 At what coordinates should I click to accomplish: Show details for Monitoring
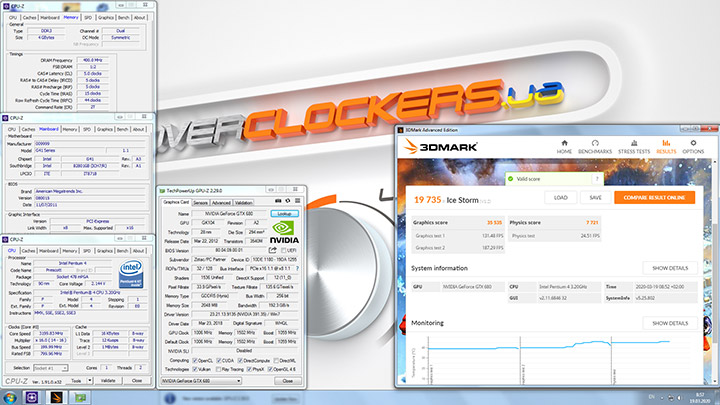[x=670, y=323]
